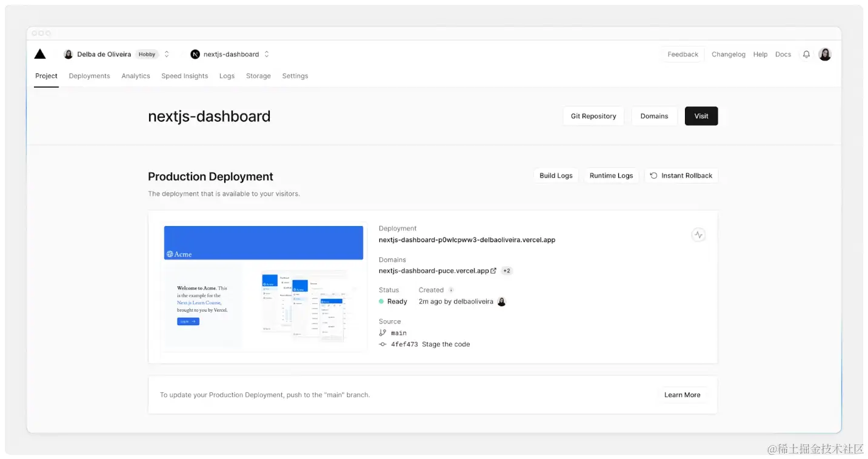Show the +2 additional domains
The height and width of the screenshot is (459, 868).
(x=507, y=271)
